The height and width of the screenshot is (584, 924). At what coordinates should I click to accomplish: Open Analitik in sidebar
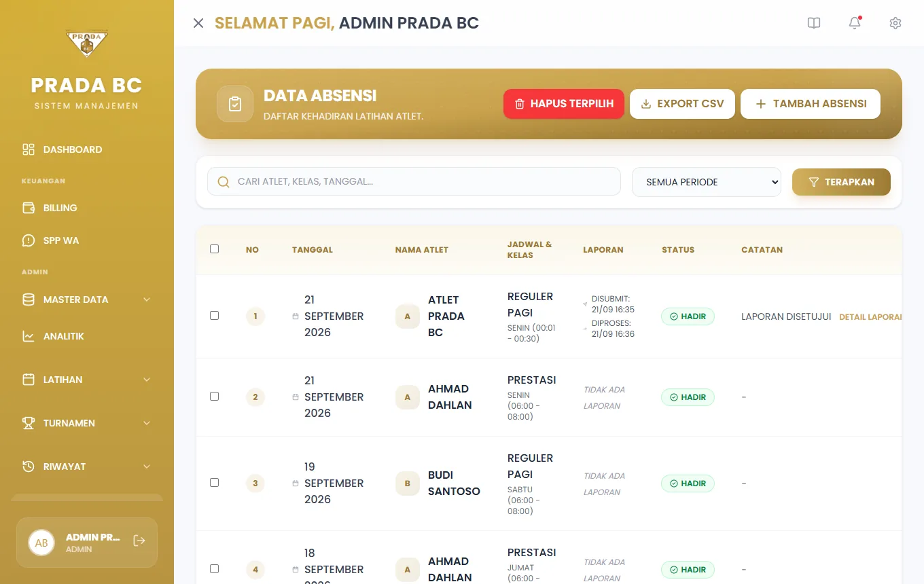[x=86, y=336]
